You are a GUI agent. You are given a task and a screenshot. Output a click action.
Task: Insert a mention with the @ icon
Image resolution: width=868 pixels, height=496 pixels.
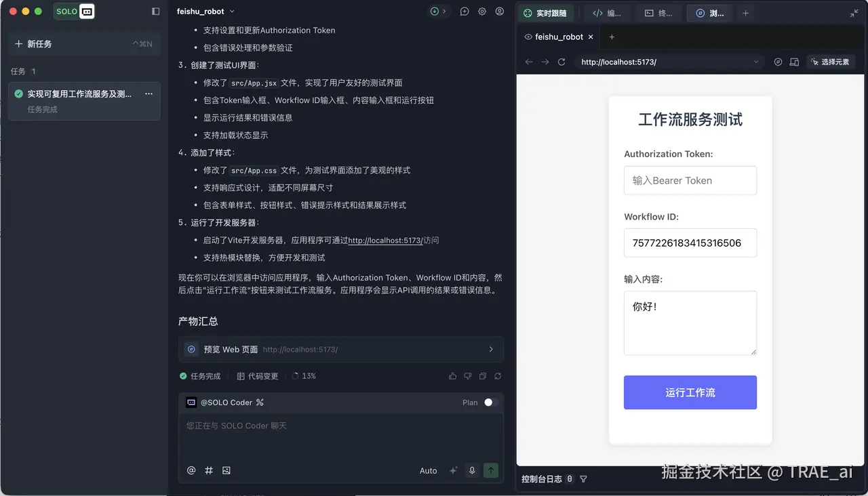pos(191,470)
